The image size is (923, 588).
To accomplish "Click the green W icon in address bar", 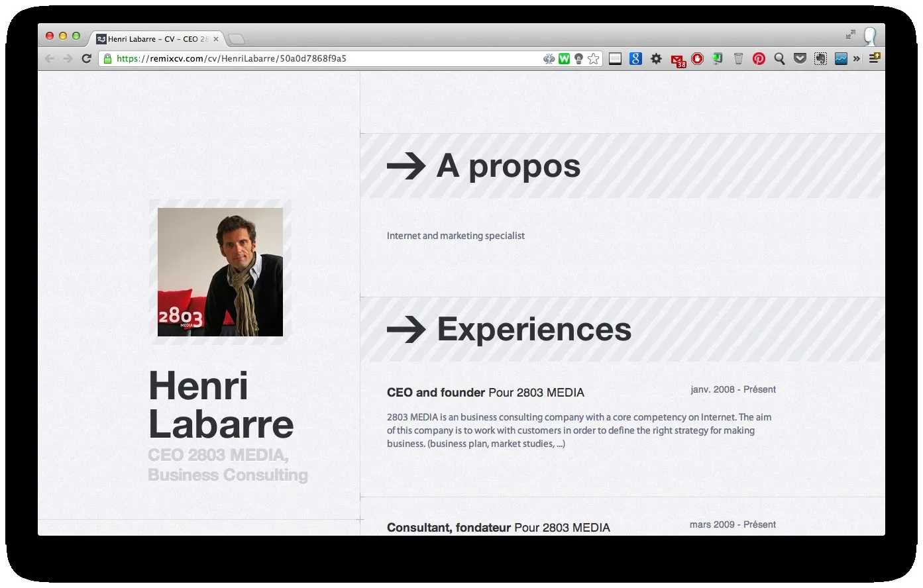I will click(x=564, y=59).
